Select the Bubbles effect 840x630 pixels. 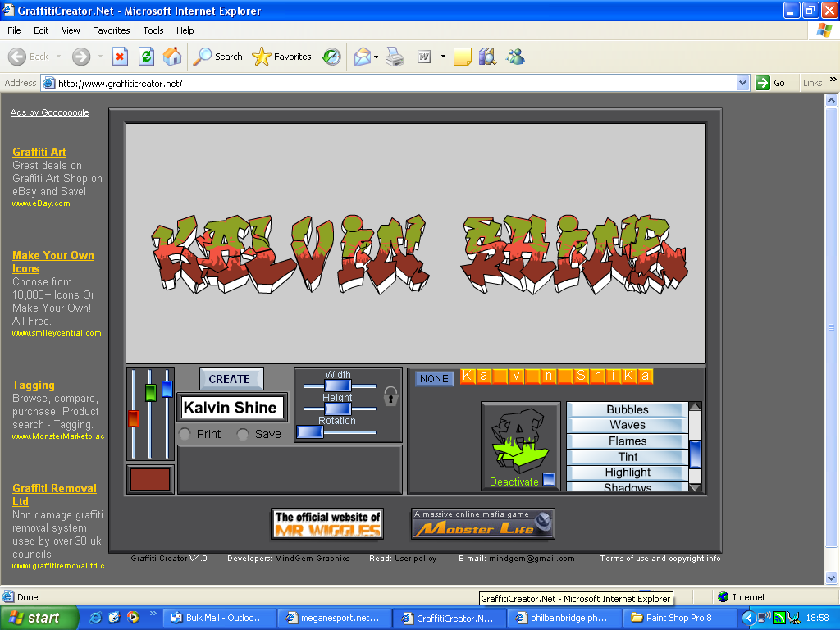pyautogui.click(x=628, y=409)
